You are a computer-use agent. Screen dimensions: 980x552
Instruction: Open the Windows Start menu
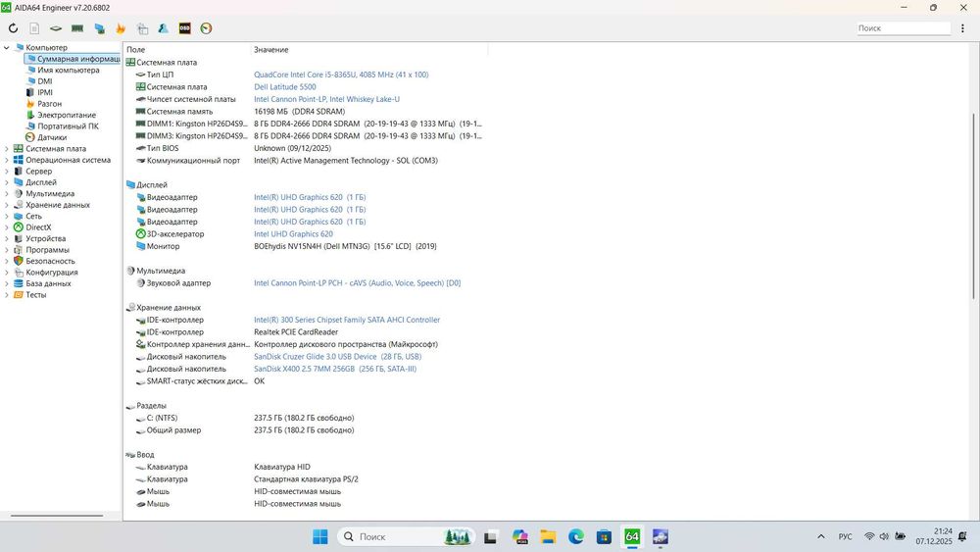320,537
